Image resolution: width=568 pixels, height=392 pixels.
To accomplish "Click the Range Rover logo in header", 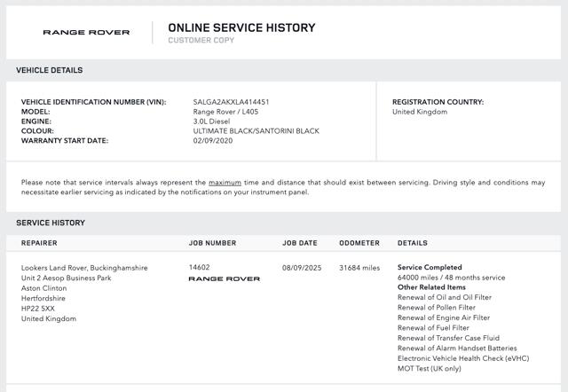I will [86, 32].
